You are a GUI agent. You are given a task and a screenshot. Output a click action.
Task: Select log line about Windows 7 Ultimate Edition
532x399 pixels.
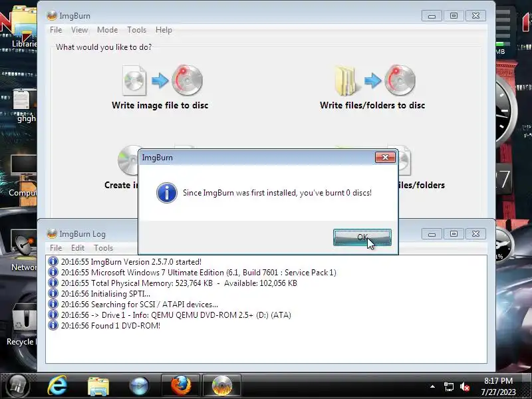click(x=198, y=273)
